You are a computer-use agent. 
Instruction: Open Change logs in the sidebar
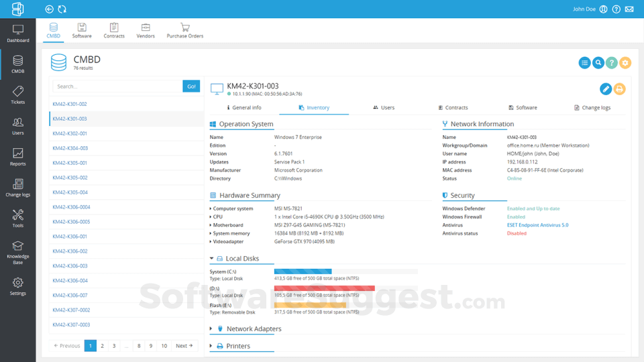pyautogui.click(x=17, y=188)
